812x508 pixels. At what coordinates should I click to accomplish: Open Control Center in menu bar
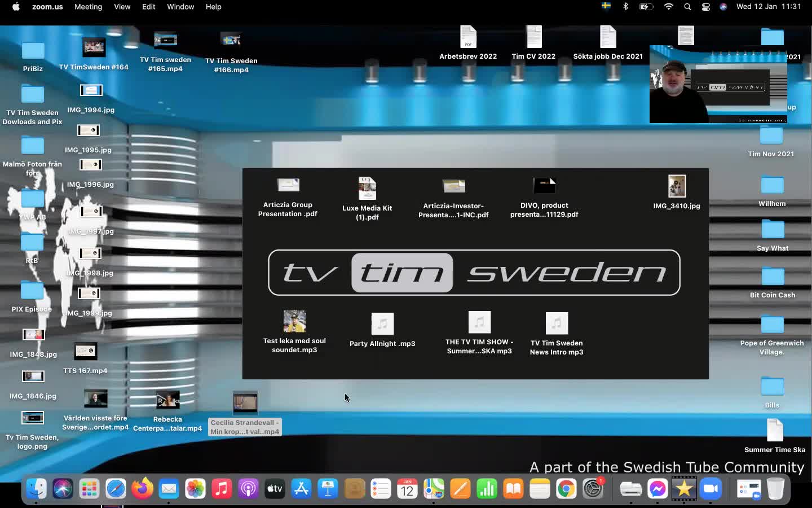(706, 7)
